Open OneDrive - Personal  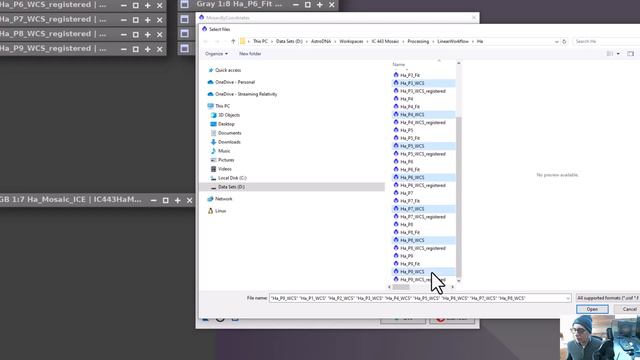[x=235, y=82]
